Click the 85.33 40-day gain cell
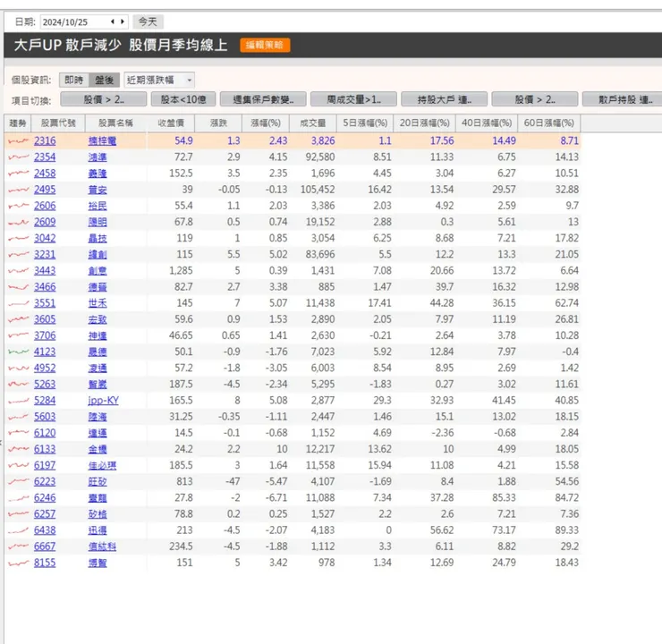This screenshot has height=644, width=662. point(504,498)
